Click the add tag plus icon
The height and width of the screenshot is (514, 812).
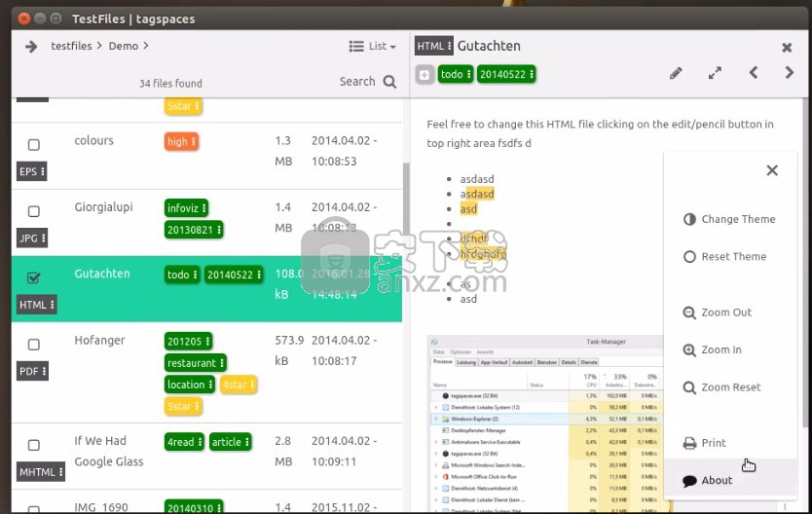pos(424,75)
